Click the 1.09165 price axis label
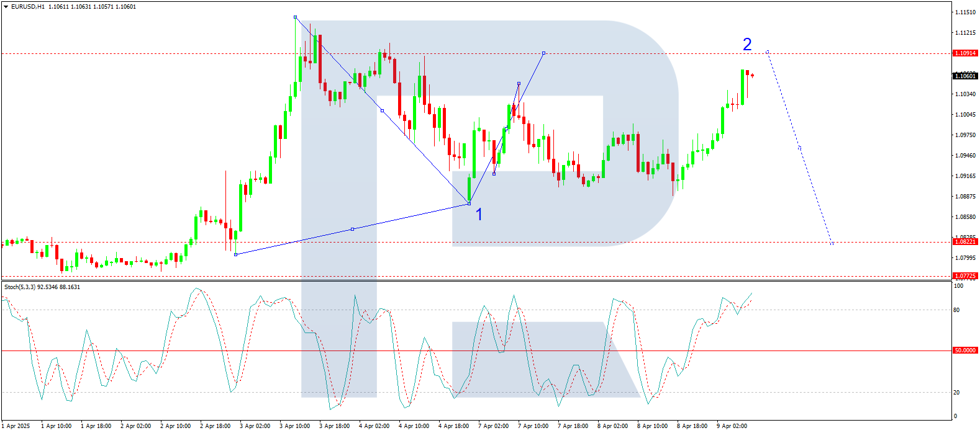 965,176
